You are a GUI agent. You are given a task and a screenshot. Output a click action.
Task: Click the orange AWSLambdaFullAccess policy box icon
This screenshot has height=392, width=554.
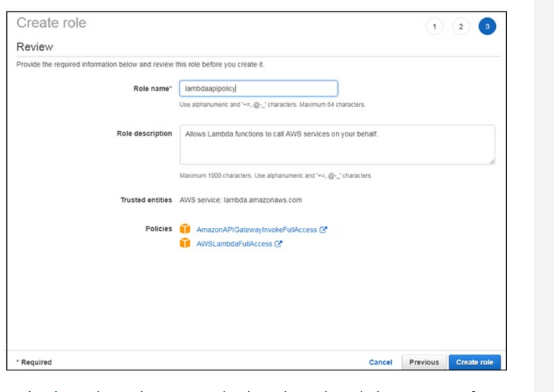point(184,243)
